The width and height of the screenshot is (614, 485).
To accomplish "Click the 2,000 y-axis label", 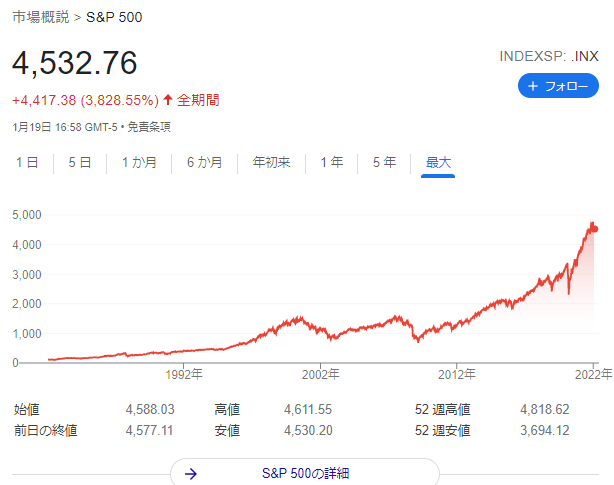I will [27, 304].
